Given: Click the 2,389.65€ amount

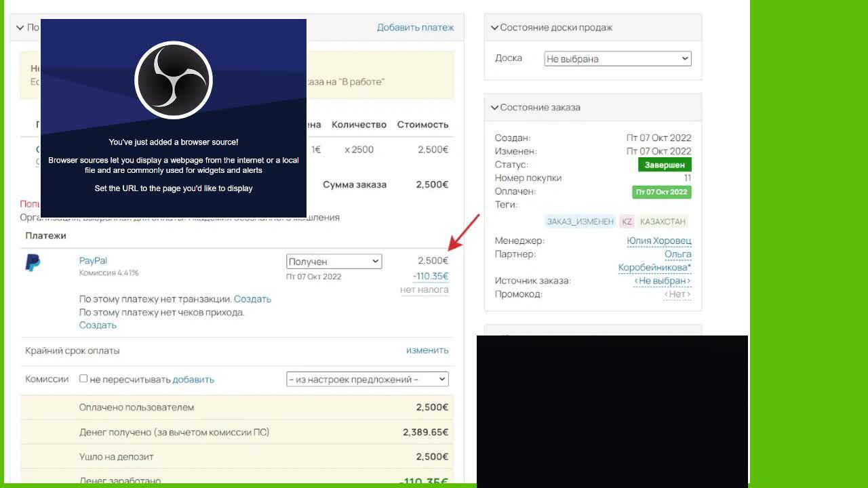Looking at the screenshot, I should click(426, 432).
